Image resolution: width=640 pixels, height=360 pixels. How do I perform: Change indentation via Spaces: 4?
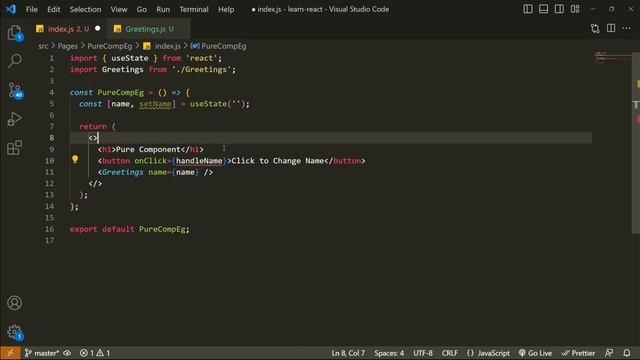pyautogui.click(x=389, y=353)
